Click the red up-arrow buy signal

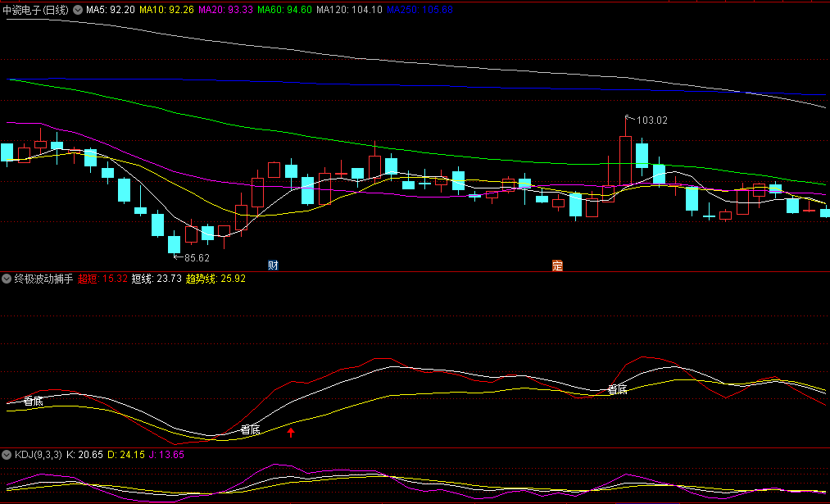click(x=291, y=433)
